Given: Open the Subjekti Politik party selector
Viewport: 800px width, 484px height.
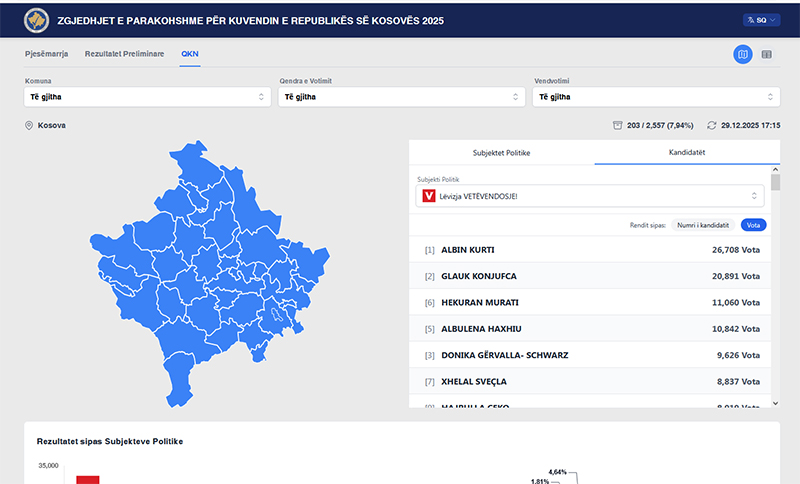Looking at the screenshot, I should tap(590, 196).
